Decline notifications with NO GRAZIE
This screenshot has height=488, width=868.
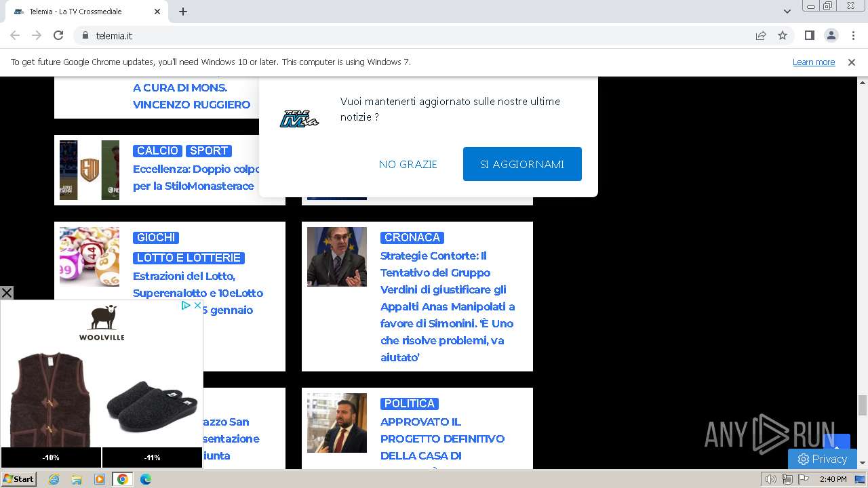click(x=408, y=164)
